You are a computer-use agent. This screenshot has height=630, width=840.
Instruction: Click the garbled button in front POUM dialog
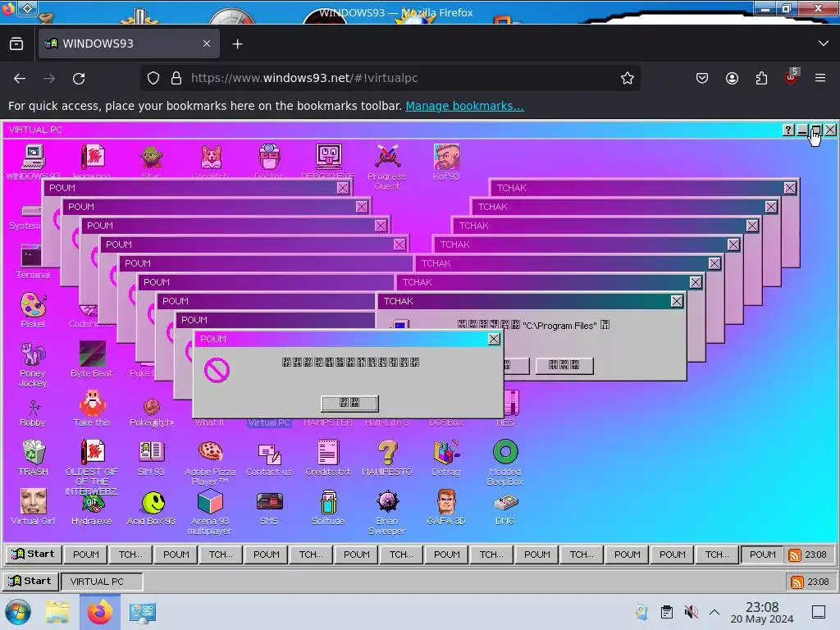tap(349, 403)
